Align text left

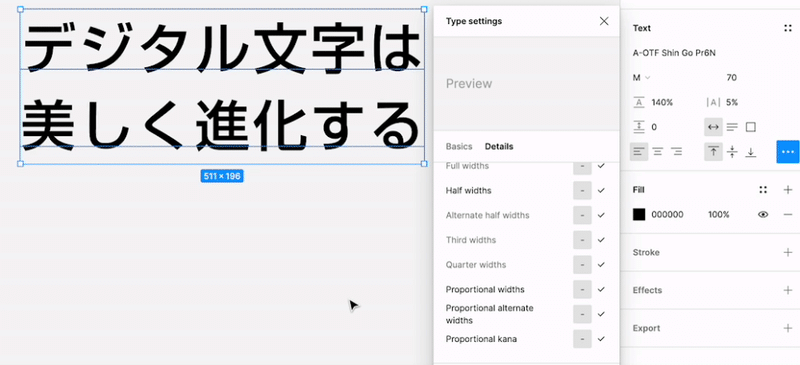[x=639, y=152]
